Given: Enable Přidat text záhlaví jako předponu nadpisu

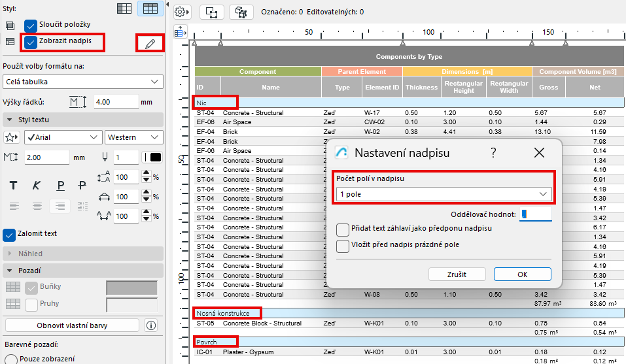Looking at the screenshot, I should pyautogui.click(x=342, y=229).
